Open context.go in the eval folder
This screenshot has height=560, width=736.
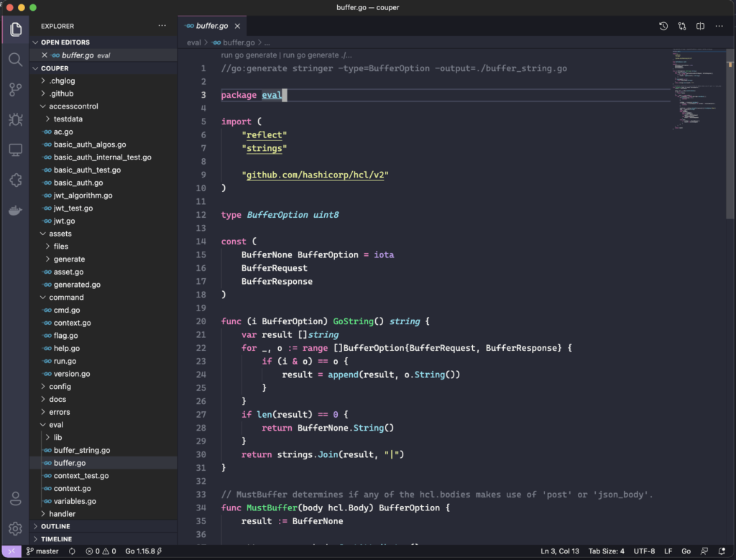pos(72,489)
